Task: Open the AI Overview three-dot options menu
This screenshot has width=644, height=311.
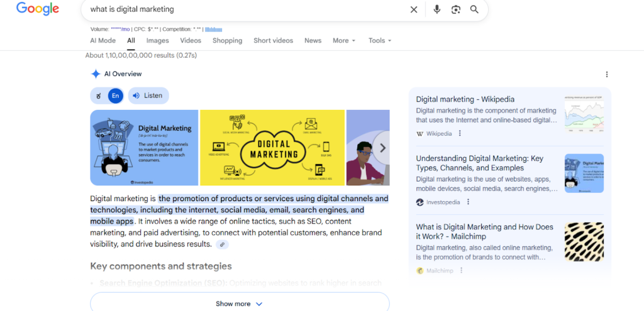Action: pyautogui.click(x=606, y=74)
